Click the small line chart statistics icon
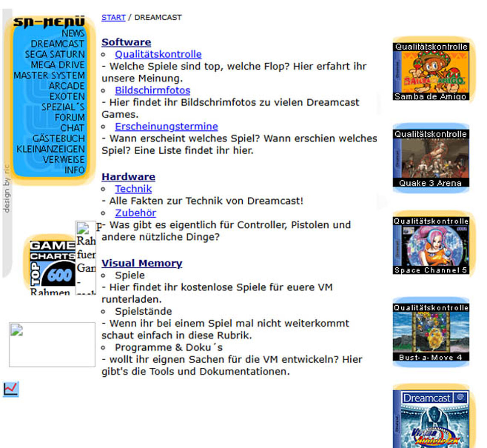 click(11, 389)
